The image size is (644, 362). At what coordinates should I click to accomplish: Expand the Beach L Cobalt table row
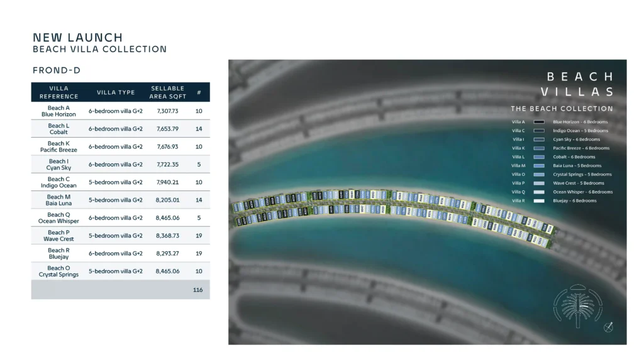click(x=119, y=129)
